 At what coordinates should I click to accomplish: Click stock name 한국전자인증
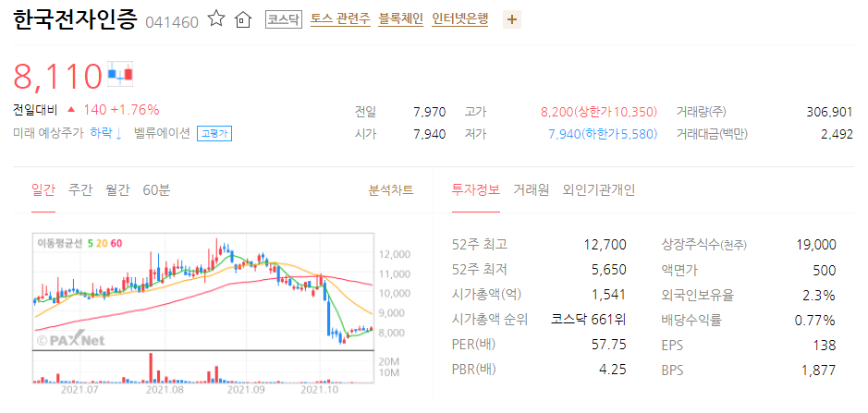coord(75,19)
